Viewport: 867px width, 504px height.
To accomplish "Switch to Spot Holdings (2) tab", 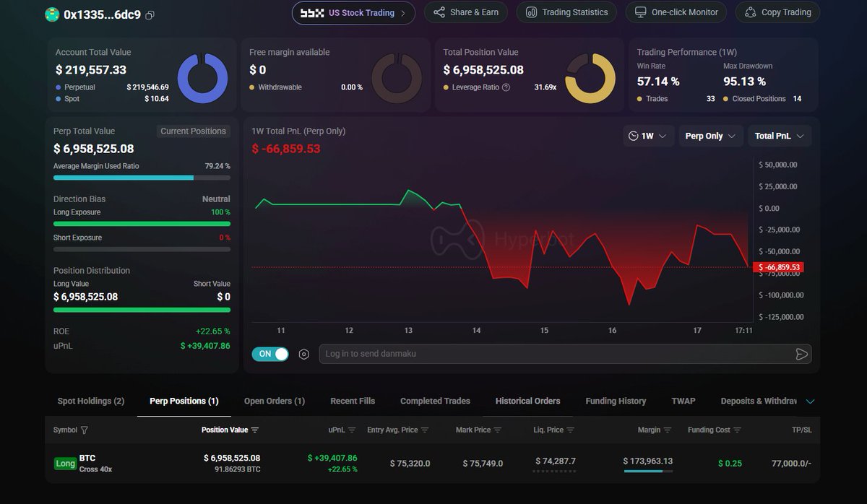I will click(x=91, y=401).
